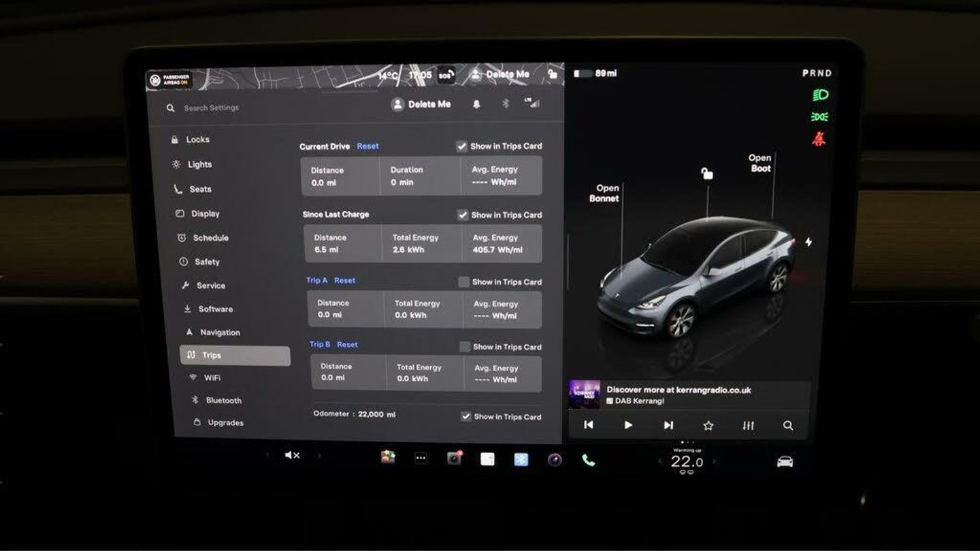Tap the PRND gear indicator
Screen dimensions: 980x551
click(x=817, y=73)
